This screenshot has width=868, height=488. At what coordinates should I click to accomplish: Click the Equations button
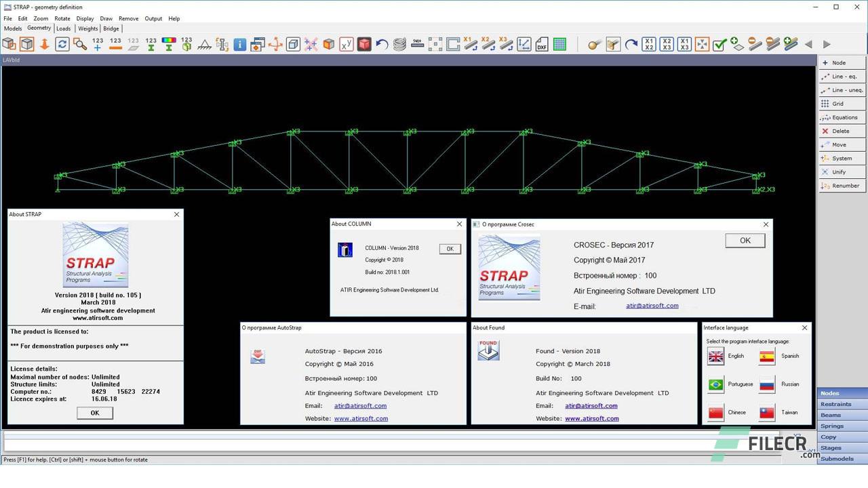click(842, 117)
